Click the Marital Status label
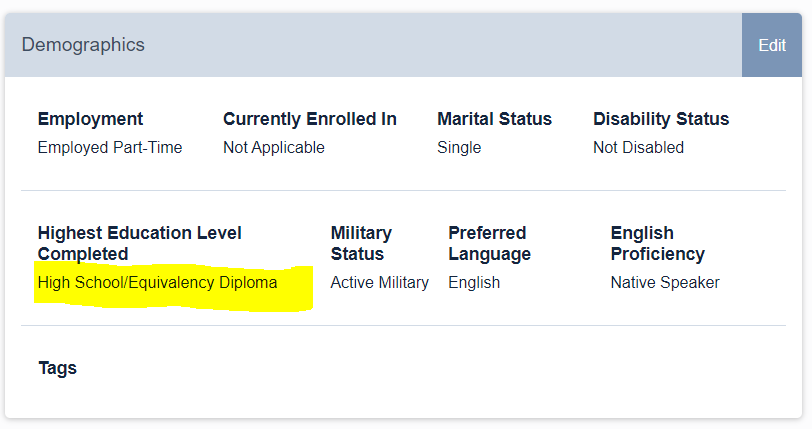The width and height of the screenshot is (812, 429). point(495,119)
